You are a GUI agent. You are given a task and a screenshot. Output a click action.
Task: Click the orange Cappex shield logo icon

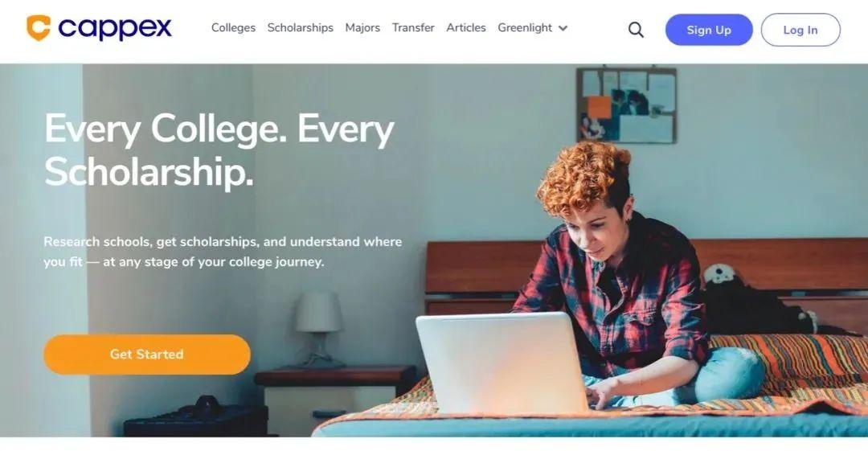pyautogui.click(x=39, y=27)
